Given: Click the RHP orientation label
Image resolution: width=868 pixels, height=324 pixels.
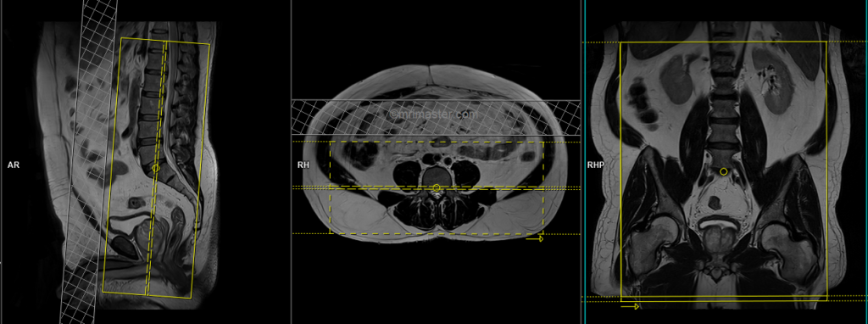Looking at the screenshot, I should pyautogui.click(x=595, y=165).
